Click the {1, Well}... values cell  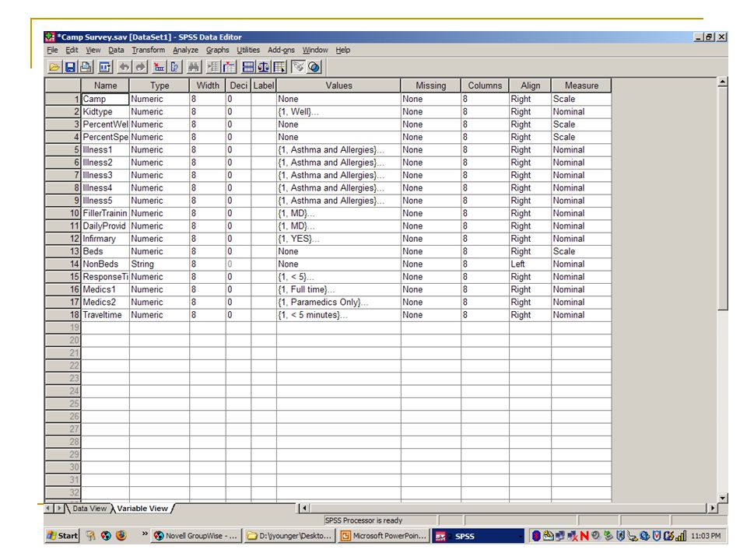coord(338,111)
